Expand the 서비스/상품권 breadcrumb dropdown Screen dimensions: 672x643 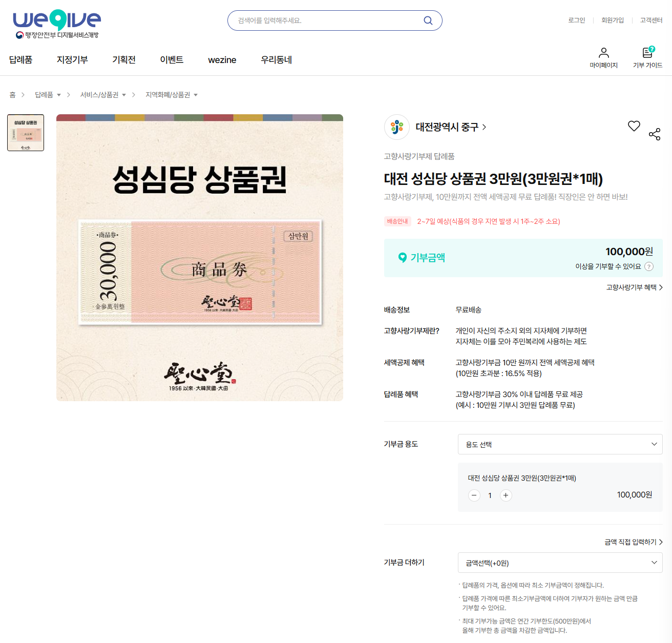tap(103, 95)
